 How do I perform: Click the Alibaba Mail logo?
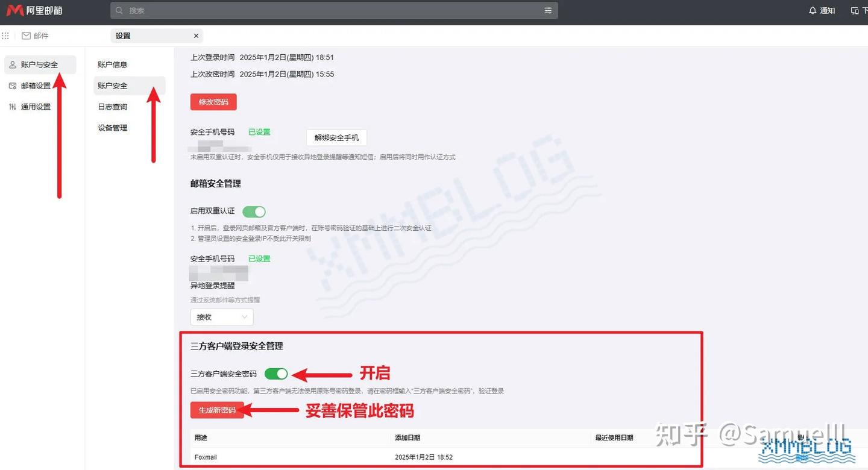34,10
